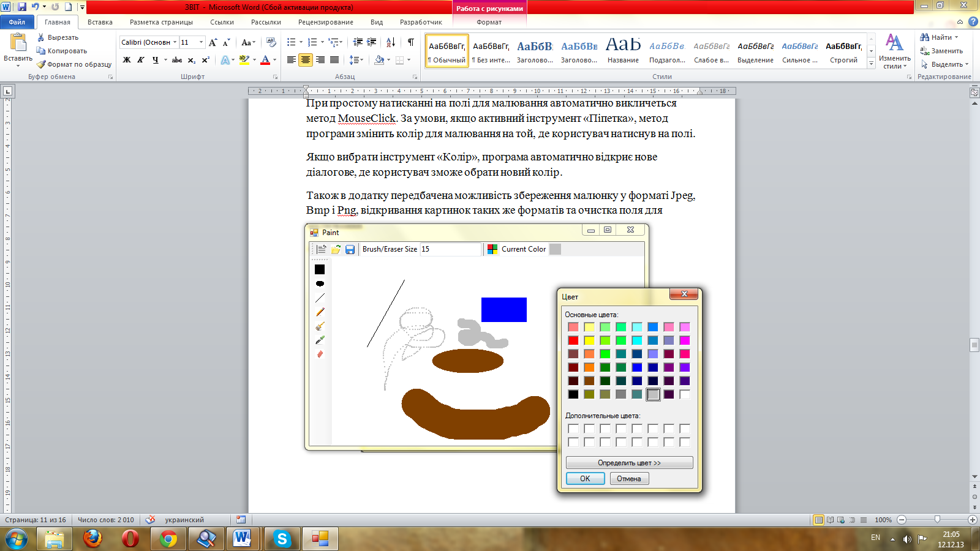
Task: Apply red font color button
Action: tap(265, 60)
